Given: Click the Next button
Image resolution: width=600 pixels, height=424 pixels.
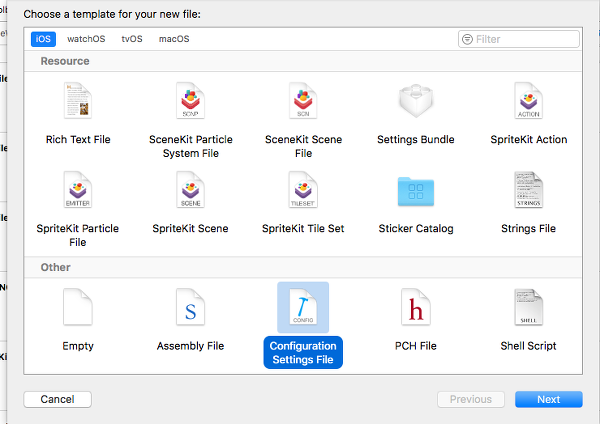Looking at the screenshot, I should [549, 399].
